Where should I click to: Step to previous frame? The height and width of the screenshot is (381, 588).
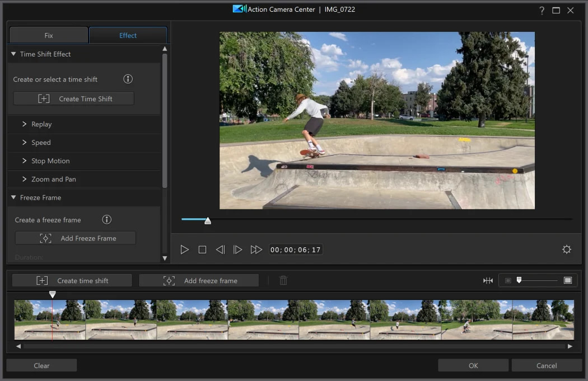pyautogui.click(x=220, y=250)
